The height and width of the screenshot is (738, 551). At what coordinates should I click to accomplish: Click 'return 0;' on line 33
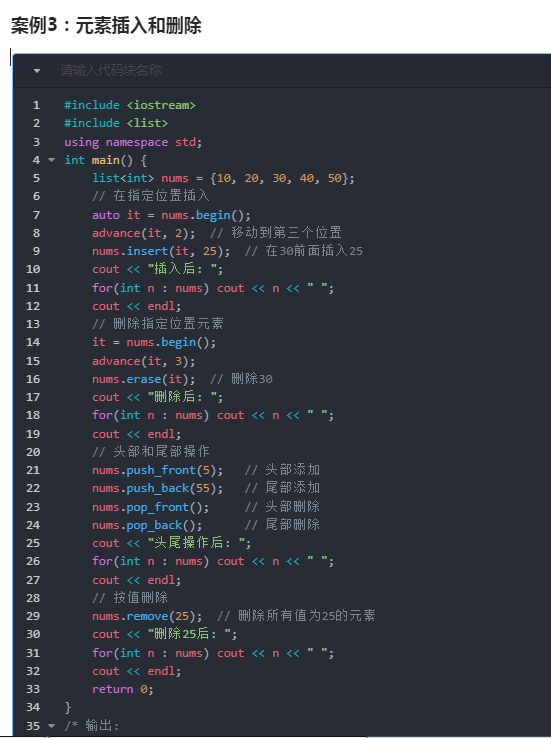[123, 690]
